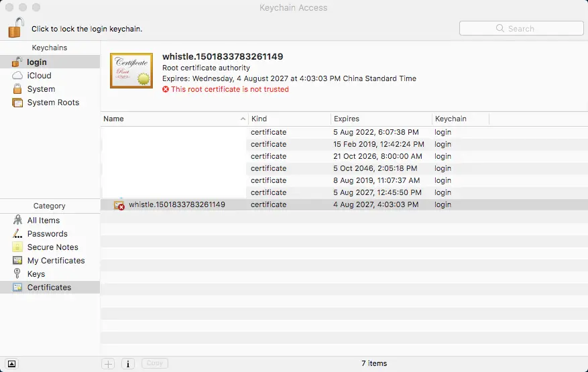Image resolution: width=588 pixels, height=372 pixels.
Task: Sort by the Name column header
Action: [174, 119]
